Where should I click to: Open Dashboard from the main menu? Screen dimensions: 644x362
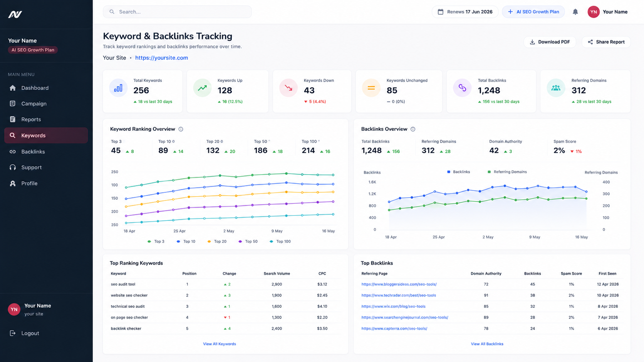46,88
